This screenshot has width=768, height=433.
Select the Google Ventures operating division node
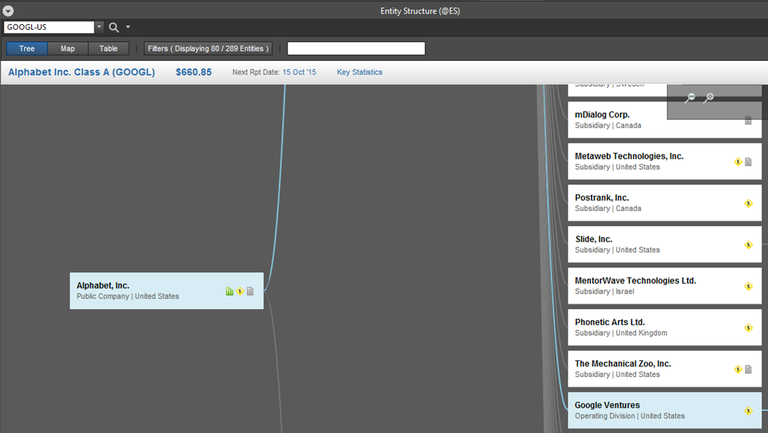(x=665, y=410)
